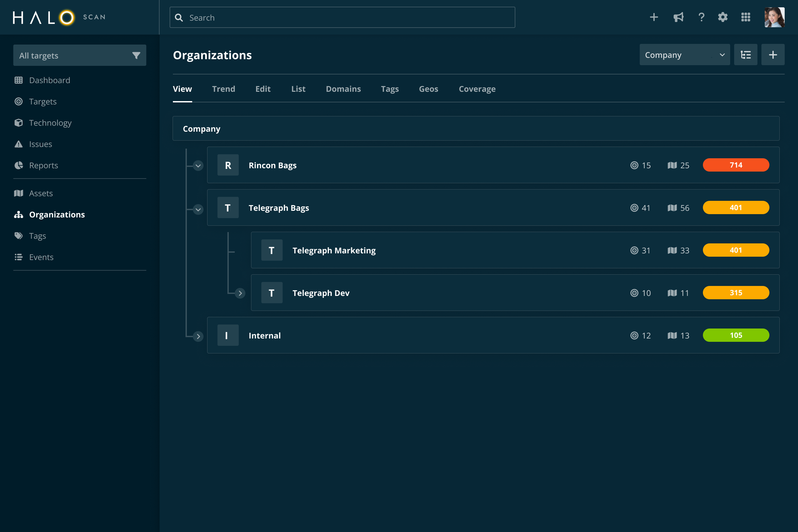
Task: Click the Organizations hierarchy icon
Action: click(x=19, y=214)
